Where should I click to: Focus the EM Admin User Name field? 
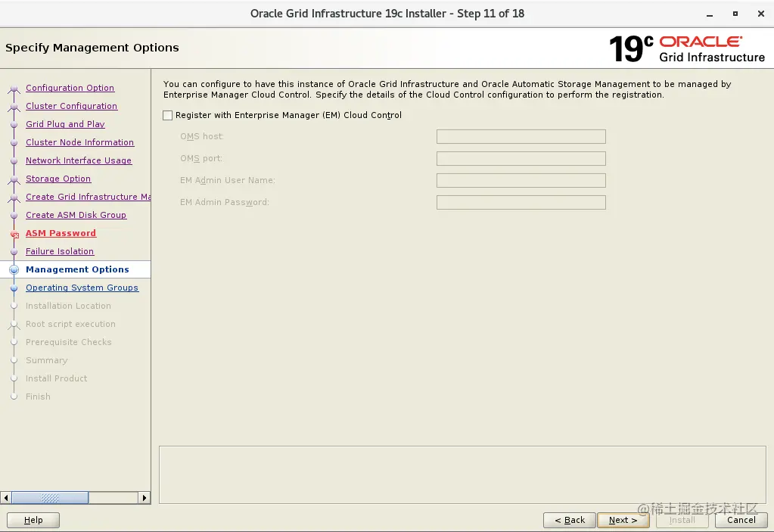[521, 181]
